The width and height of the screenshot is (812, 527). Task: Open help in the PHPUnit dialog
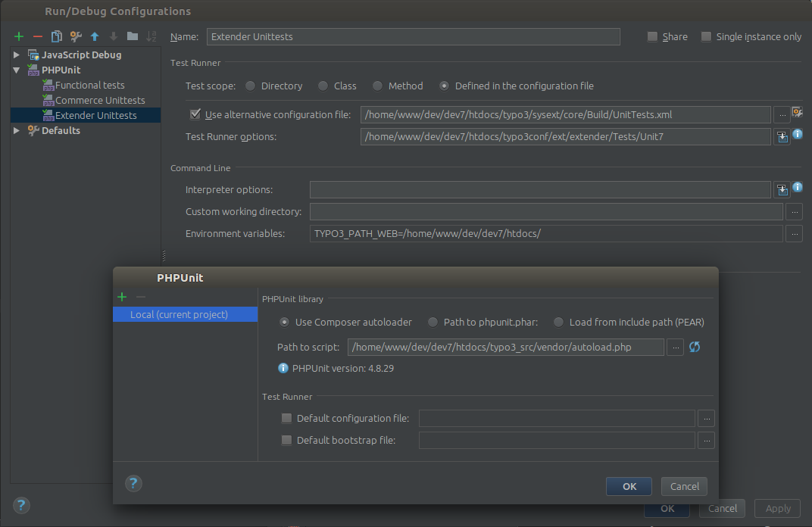pyautogui.click(x=133, y=484)
